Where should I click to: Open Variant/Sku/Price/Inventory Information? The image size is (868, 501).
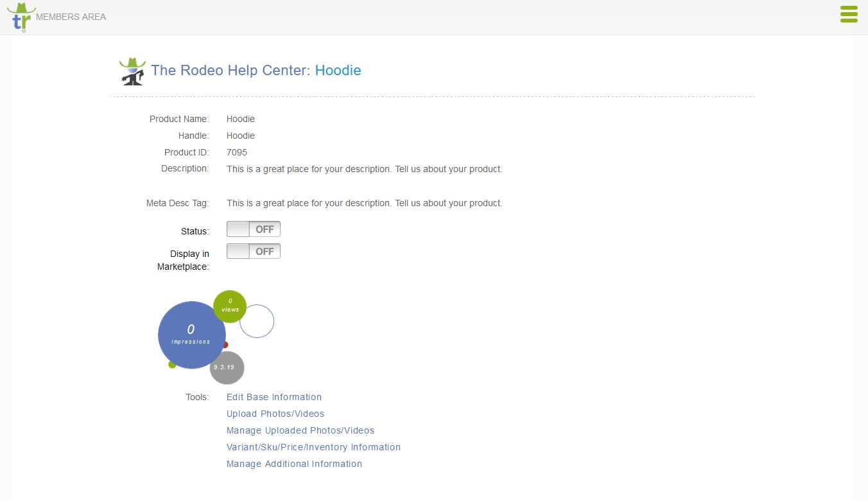(313, 447)
